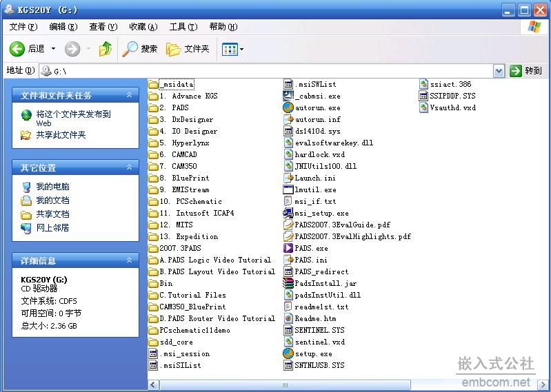This screenshot has width=551, height=392.
Task: Open the 查看(V) menu
Action: coord(103,27)
